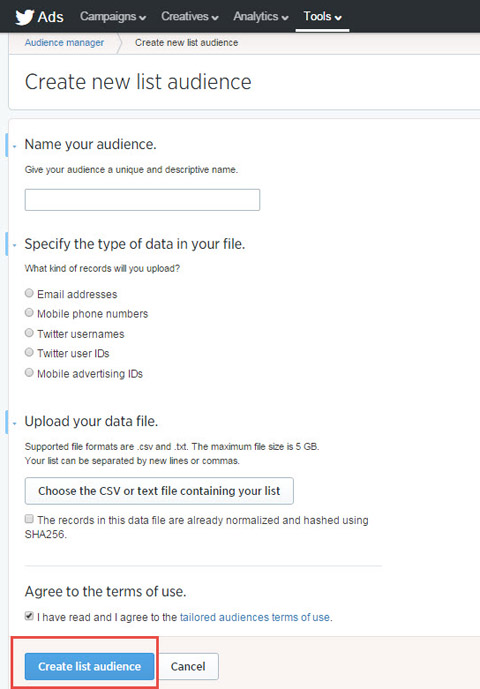
Task: Click Create list audience button
Action: point(89,667)
